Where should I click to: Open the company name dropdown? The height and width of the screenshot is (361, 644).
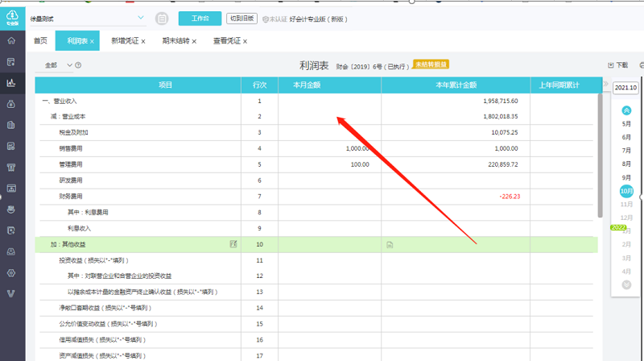click(x=141, y=17)
